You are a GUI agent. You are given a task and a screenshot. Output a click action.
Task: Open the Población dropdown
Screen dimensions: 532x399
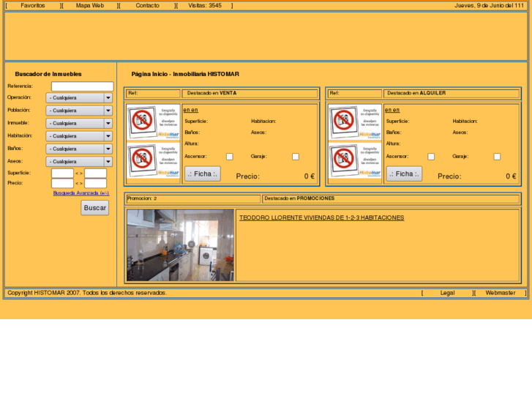79,111
